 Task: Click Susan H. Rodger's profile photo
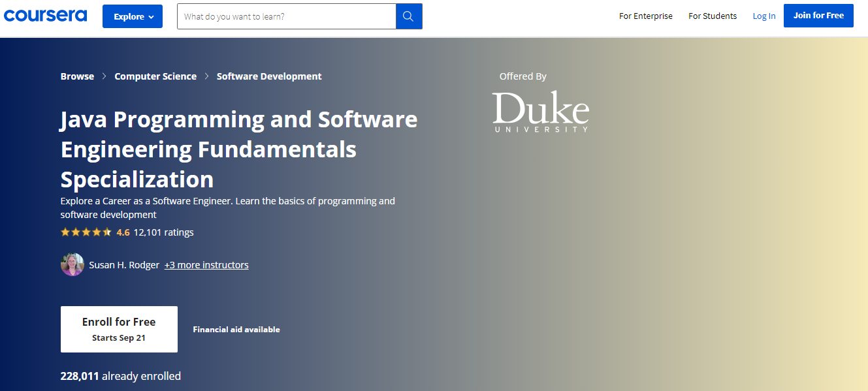coord(72,264)
